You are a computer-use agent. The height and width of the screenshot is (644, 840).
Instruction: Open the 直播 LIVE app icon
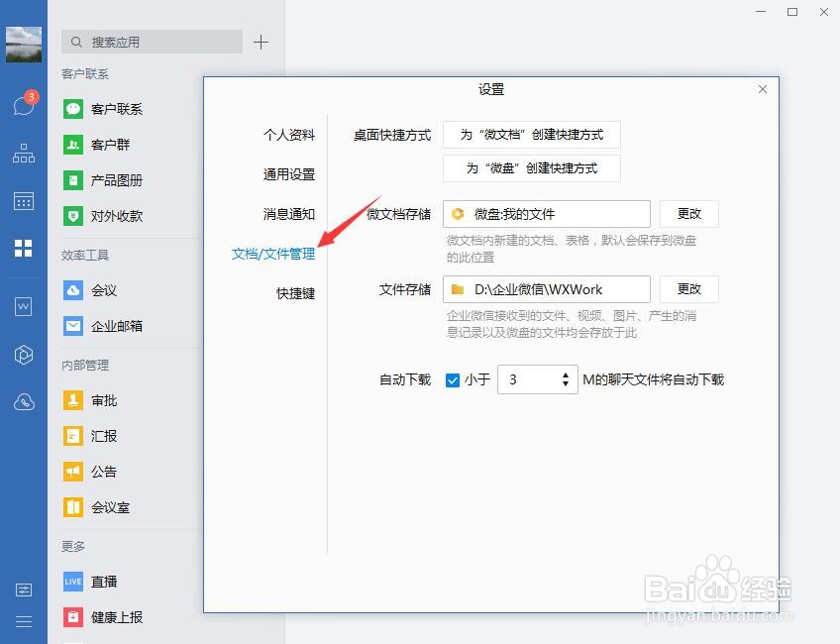pos(73,582)
